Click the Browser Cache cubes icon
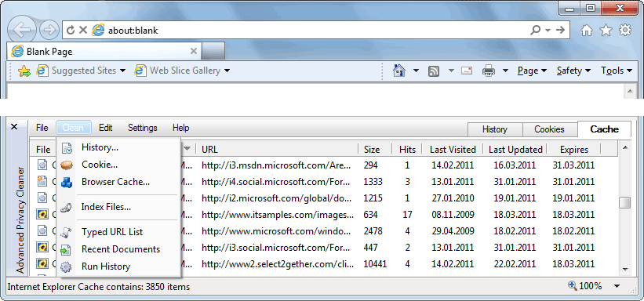Viewport: 644px width, 301px height. click(x=67, y=183)
